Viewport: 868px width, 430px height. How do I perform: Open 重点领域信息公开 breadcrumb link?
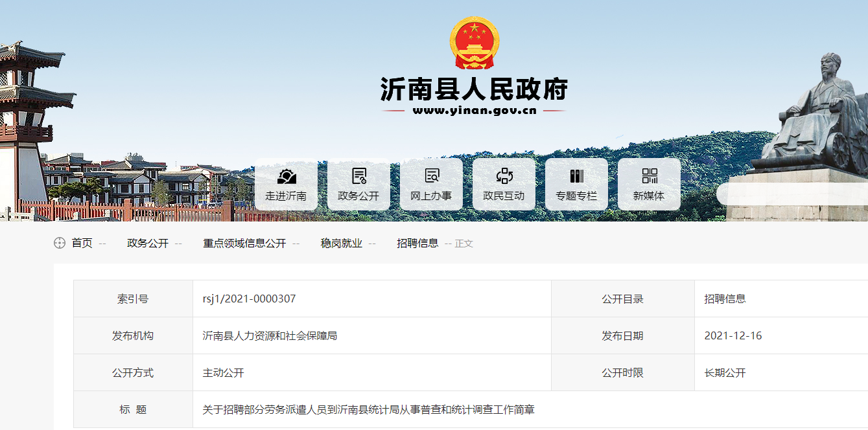click(244, 243)
